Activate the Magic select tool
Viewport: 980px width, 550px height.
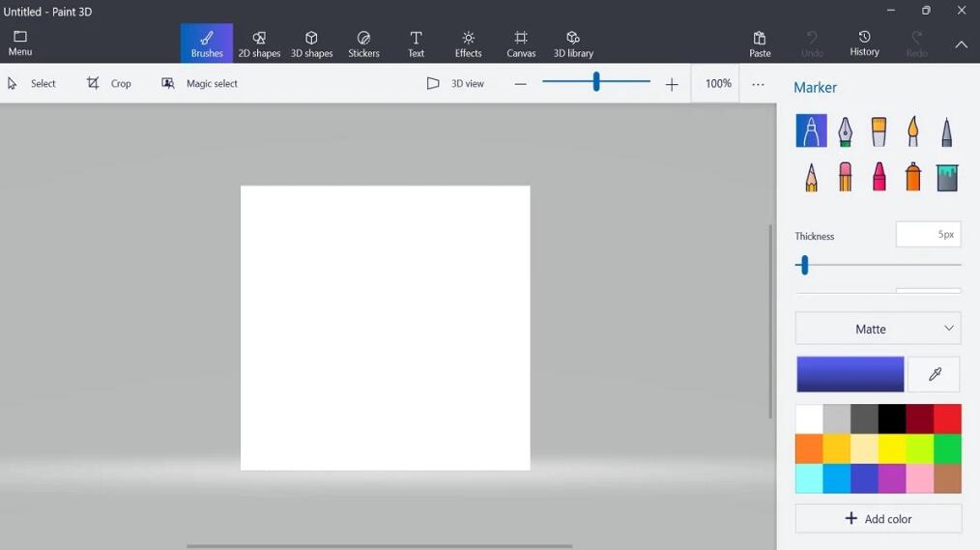[x=200, y=84]
